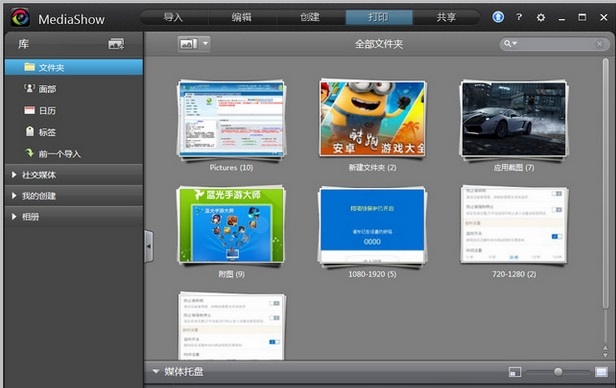The width and height of the screenshot is (616, 388).
Task: Open settings via the gear icon
Action: (x=541, y=17)
